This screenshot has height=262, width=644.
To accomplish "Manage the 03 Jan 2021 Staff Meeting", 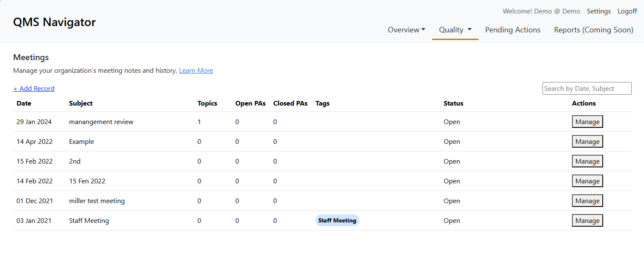I will point(587,221).
